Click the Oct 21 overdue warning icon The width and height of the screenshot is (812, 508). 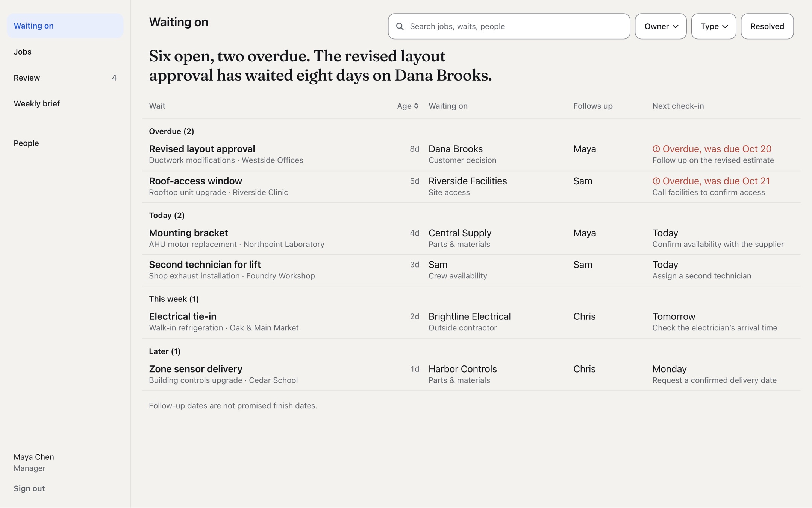point(656,181)
